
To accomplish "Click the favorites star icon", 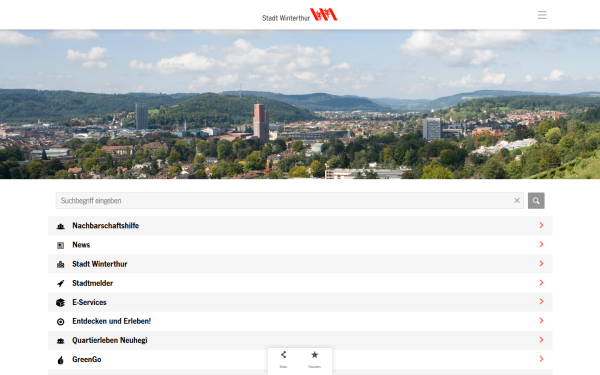I will tap(315, 355).
